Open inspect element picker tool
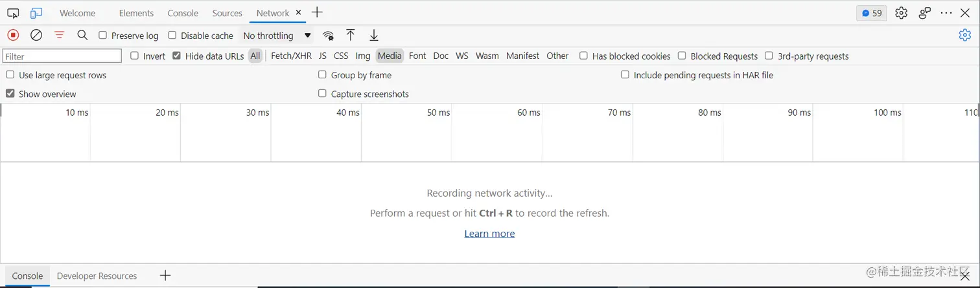980x288 pixels. 13,13
